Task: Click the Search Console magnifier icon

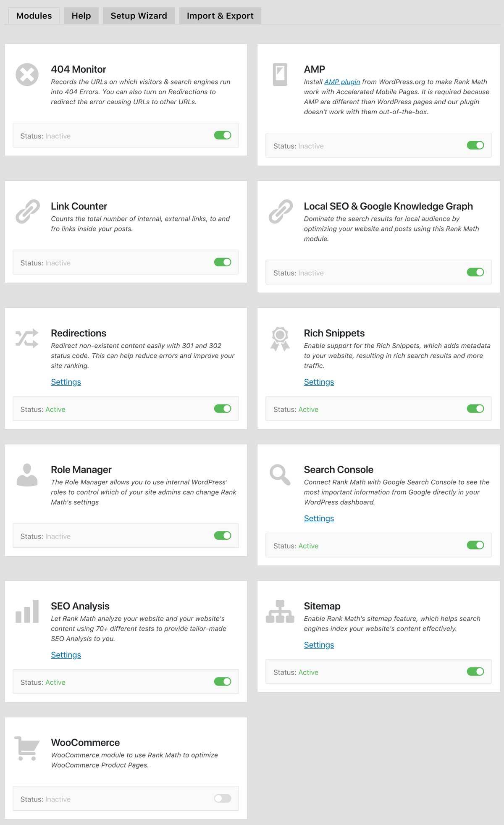Action: (x=280, y=475)
